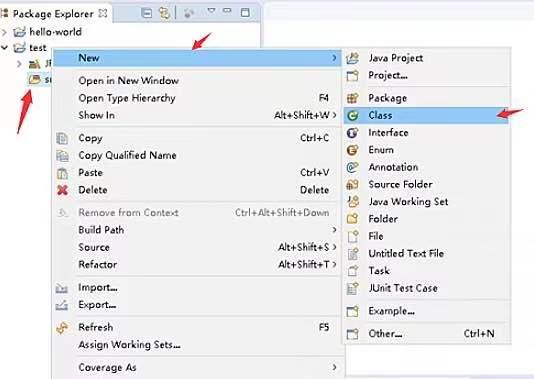Click the Untitled Text File icon

click(x=353, y=254)
